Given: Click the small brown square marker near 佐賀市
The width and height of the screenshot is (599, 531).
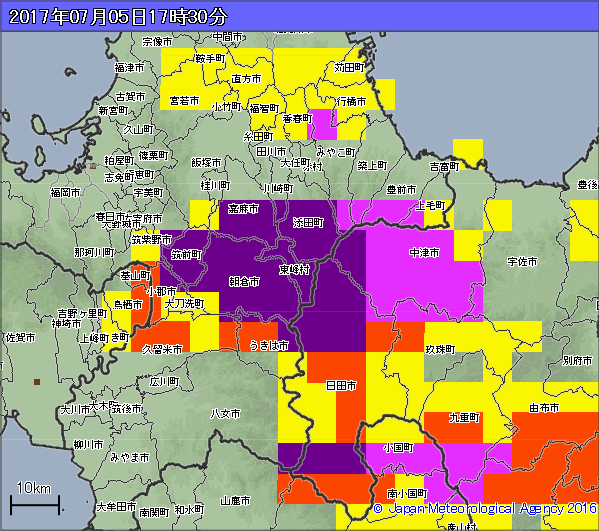Looking at the screenshot, I should [37, 382].
